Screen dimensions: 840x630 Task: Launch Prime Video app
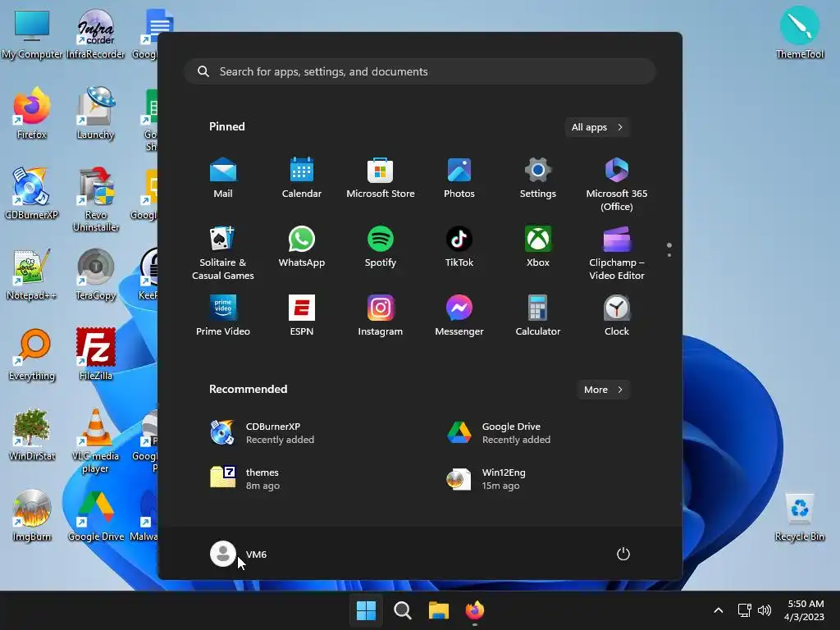(x=223, y=316)
